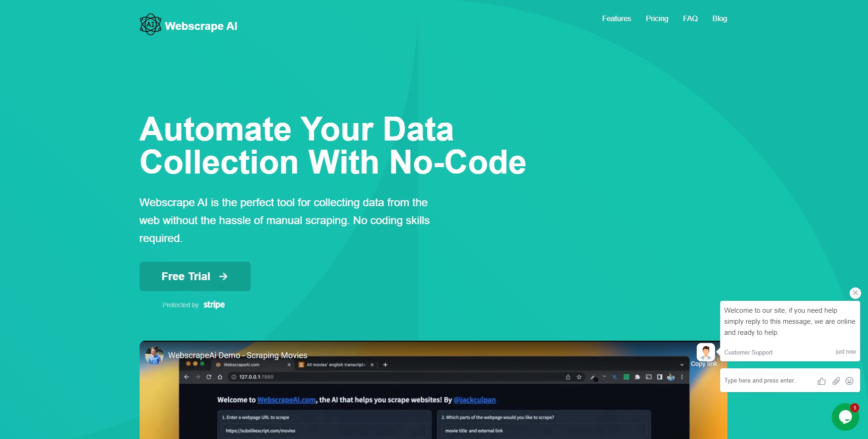Close the chat welcome popup
This screenshot has width=868, height=439.
(855, 293)
